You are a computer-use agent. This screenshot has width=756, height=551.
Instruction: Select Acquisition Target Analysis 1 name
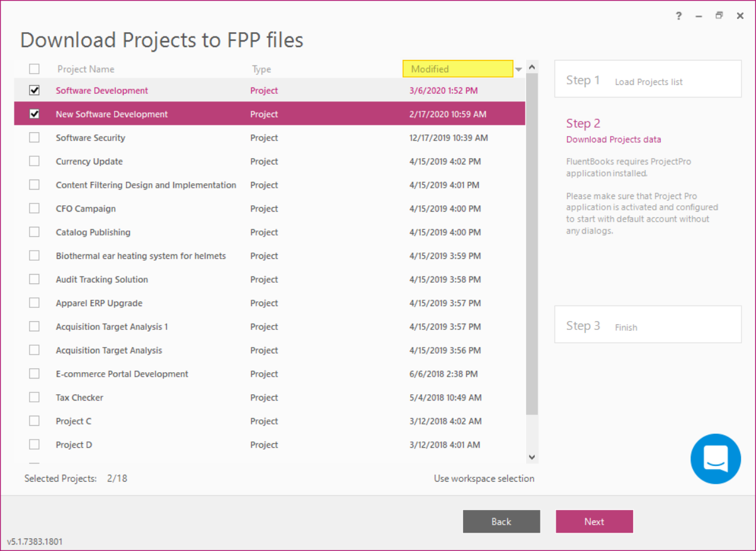click(x=112, y=327)
